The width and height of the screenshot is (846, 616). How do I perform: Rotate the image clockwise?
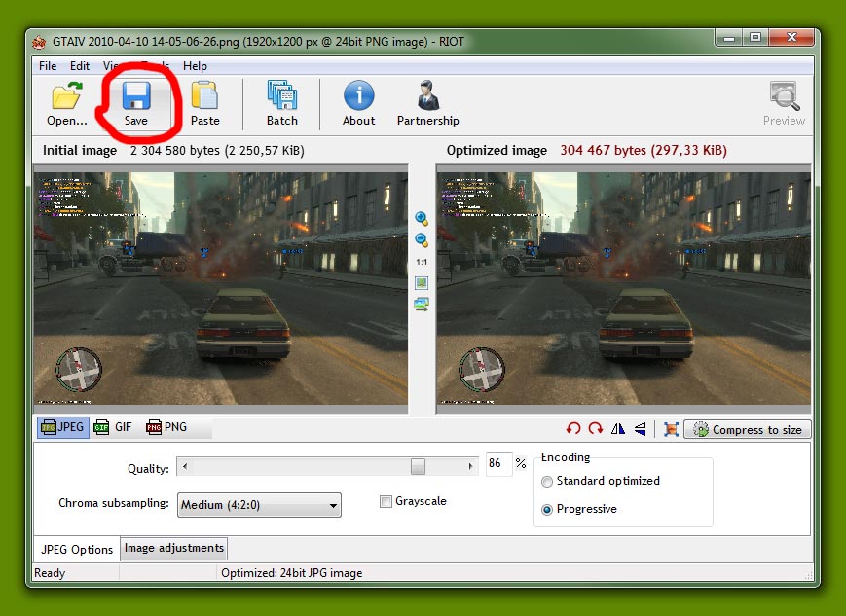pyautogui.click(x=596, y=429)
